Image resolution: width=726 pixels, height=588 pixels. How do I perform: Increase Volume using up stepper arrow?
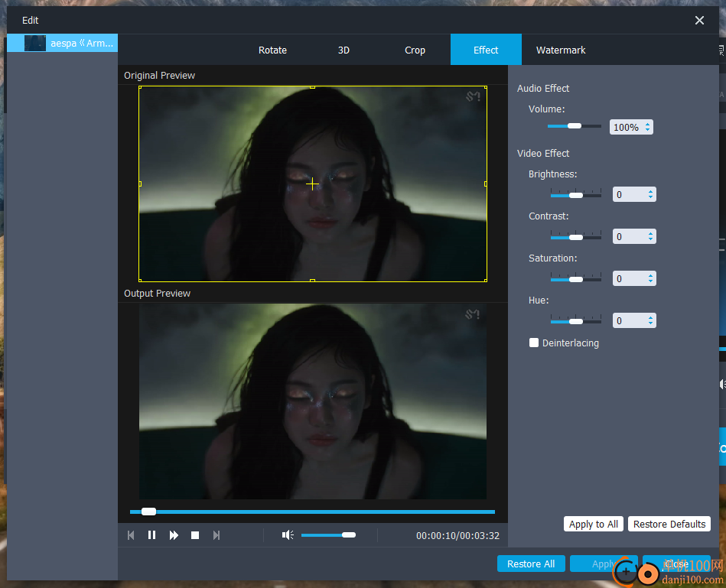pyautogui.click(x=647, y=124)
